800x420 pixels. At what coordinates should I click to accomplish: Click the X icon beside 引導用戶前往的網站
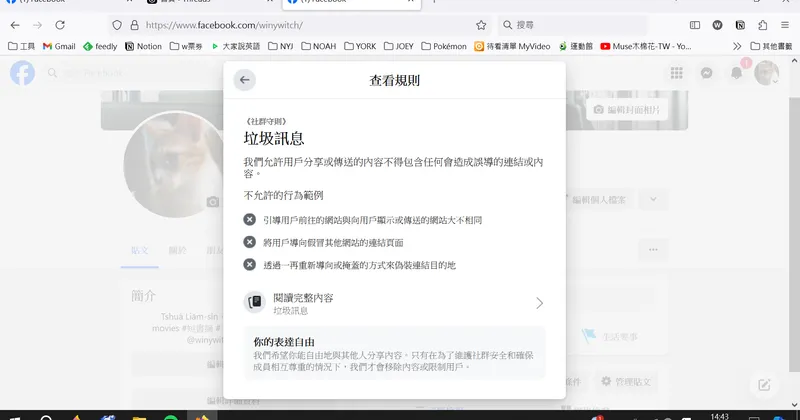[x=249, y=219]
